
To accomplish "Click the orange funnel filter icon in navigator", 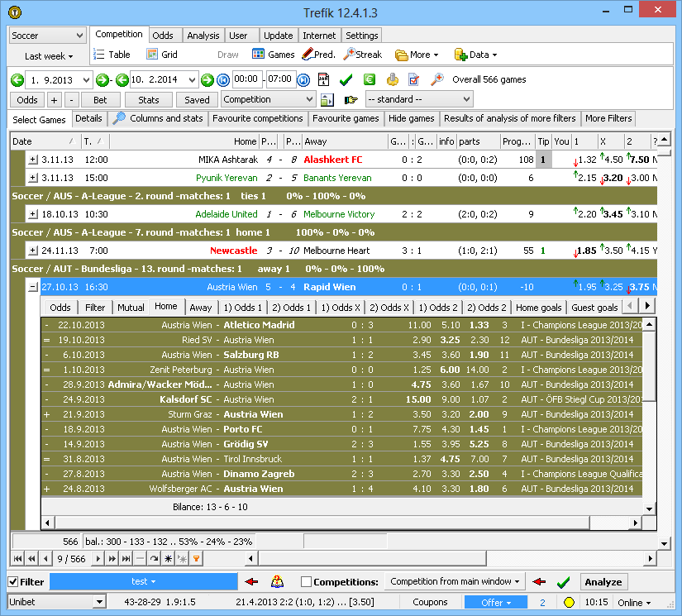I will click(196, 559).
